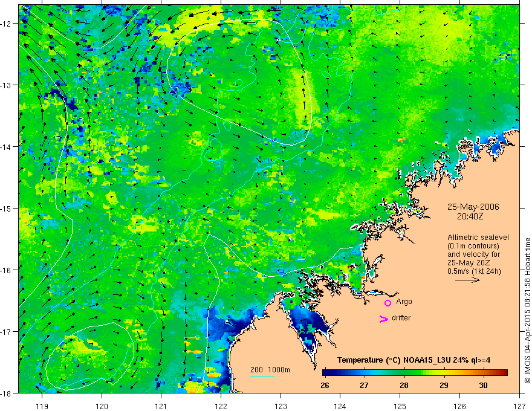This screenshot has width=532, height=411.
Task: Click the magenta Argo circle legend symbol
Action: click(388, 303)
